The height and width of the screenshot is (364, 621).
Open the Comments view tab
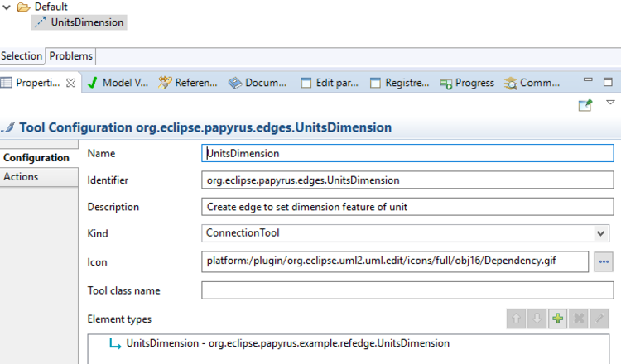coord(532,82)
